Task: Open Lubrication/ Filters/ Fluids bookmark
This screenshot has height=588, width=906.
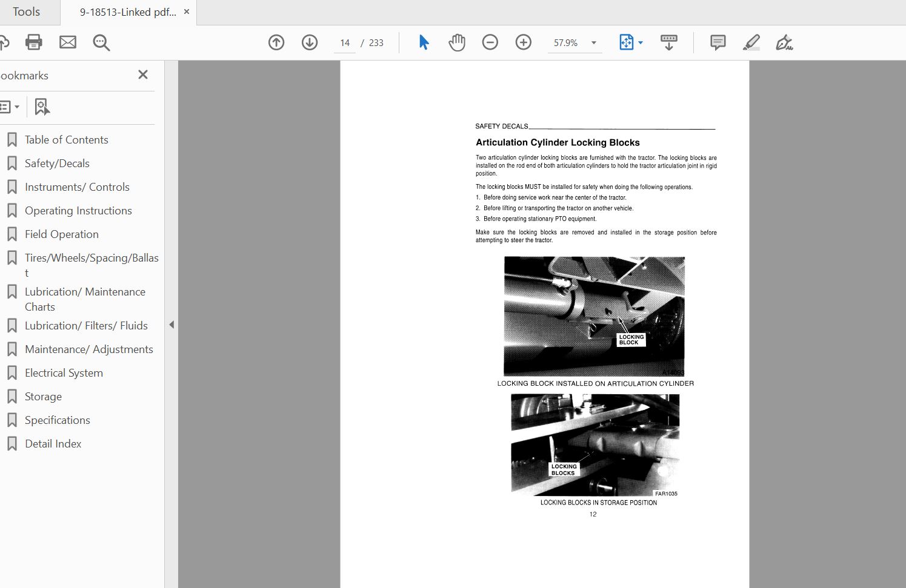Action: point(86,326)
